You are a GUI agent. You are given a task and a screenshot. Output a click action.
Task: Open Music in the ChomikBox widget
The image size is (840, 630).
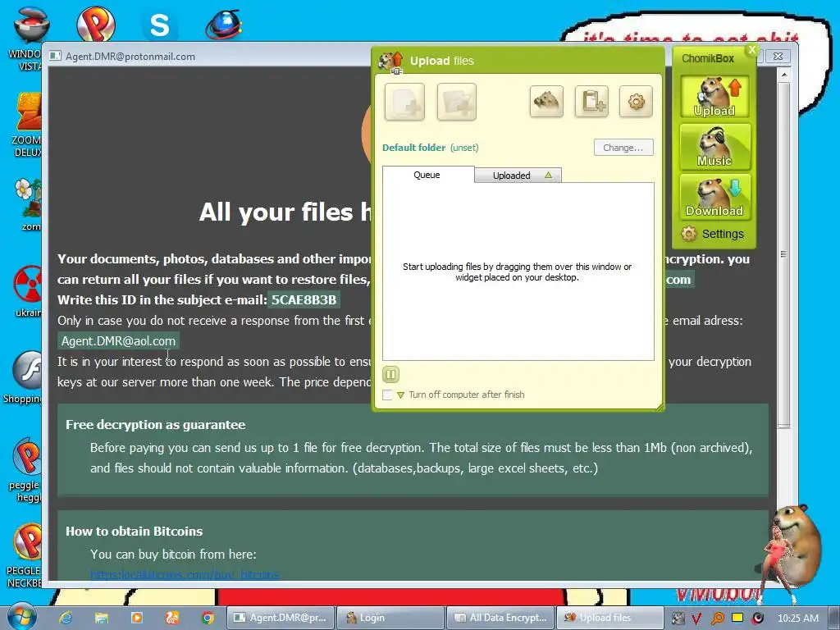coord(714,146)
